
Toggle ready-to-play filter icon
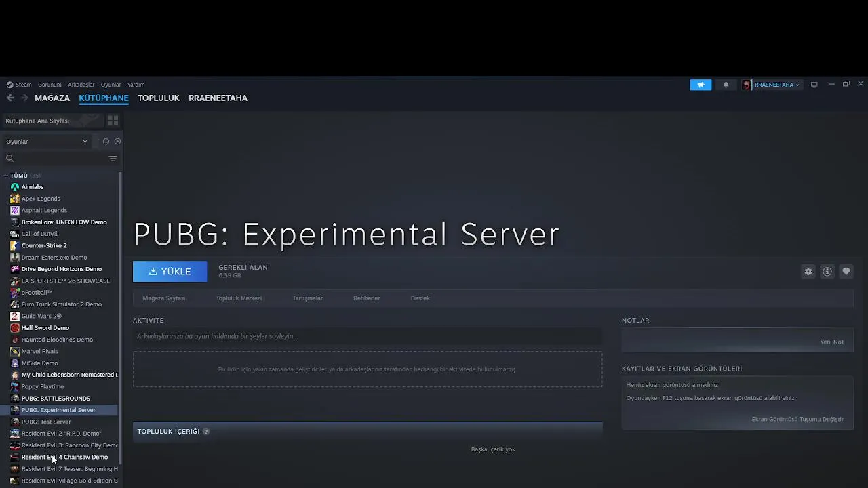pos(117,142)
